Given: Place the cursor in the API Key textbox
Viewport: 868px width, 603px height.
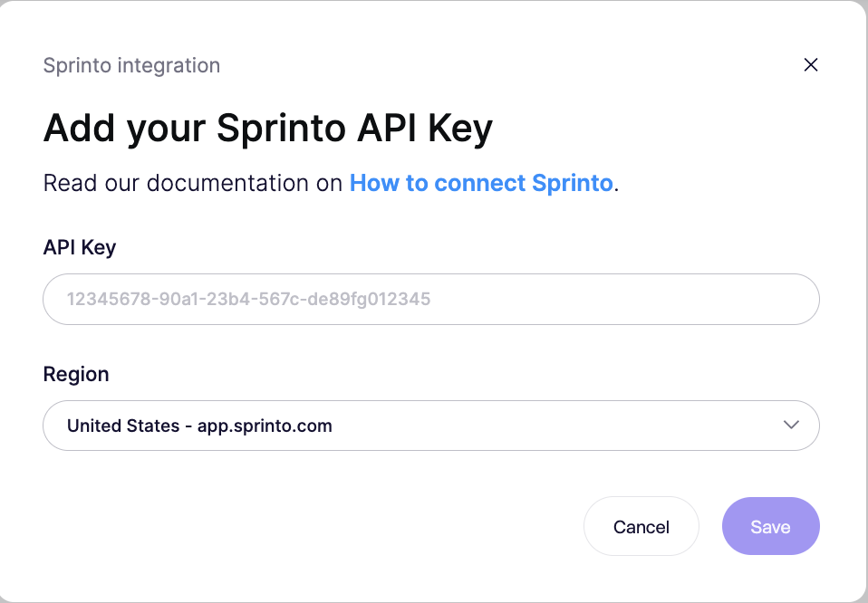Looking at the screenshot, I should [431, 299].
